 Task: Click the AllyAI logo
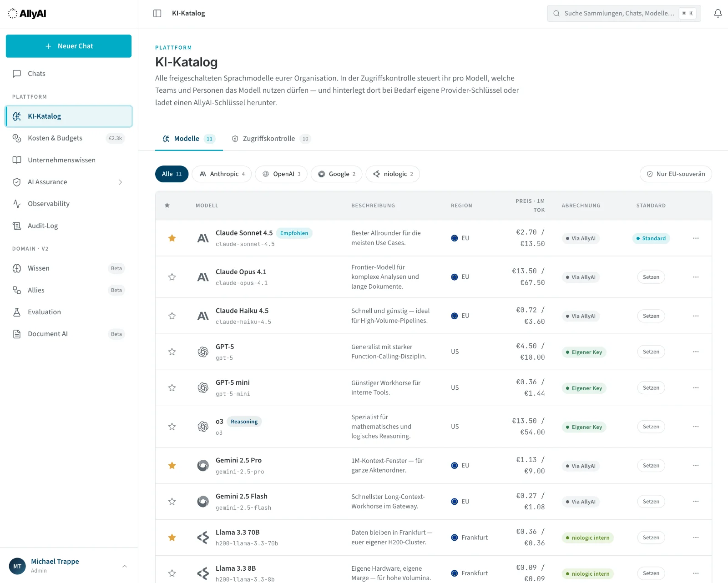pos(27,14)
